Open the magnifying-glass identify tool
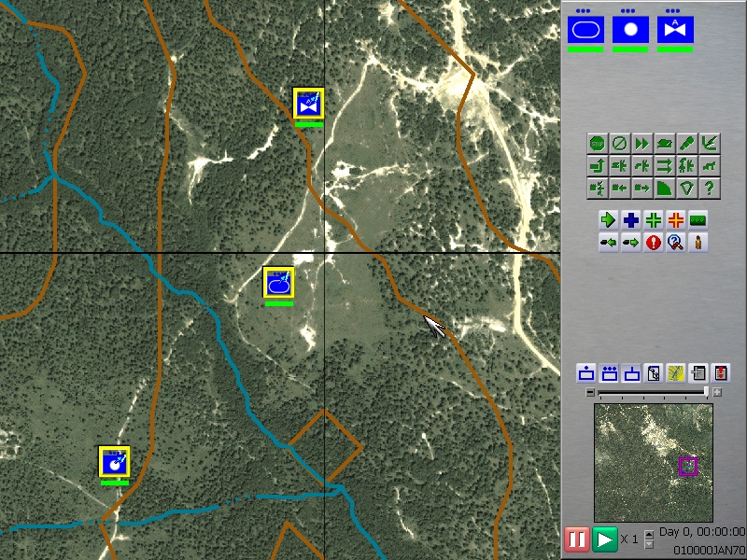Image resolution: width=747 pixels, height=560 pixels. 676,242
